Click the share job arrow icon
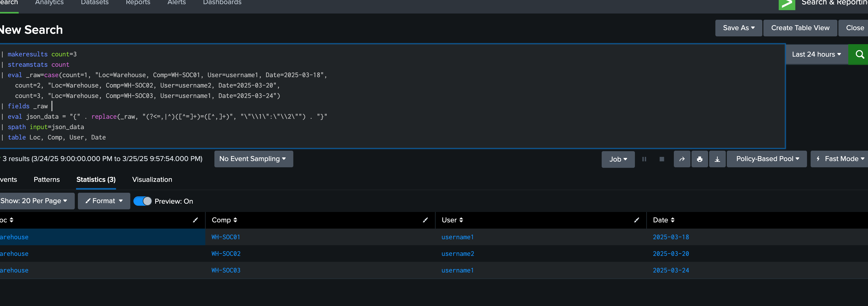 tap(682, 159)
